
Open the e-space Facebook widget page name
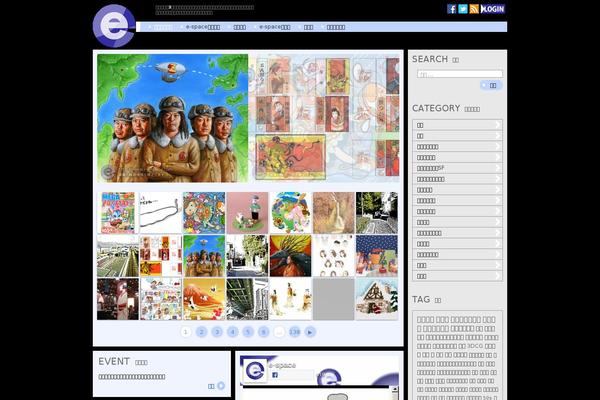pyautogui.click(x=282, y=366)
